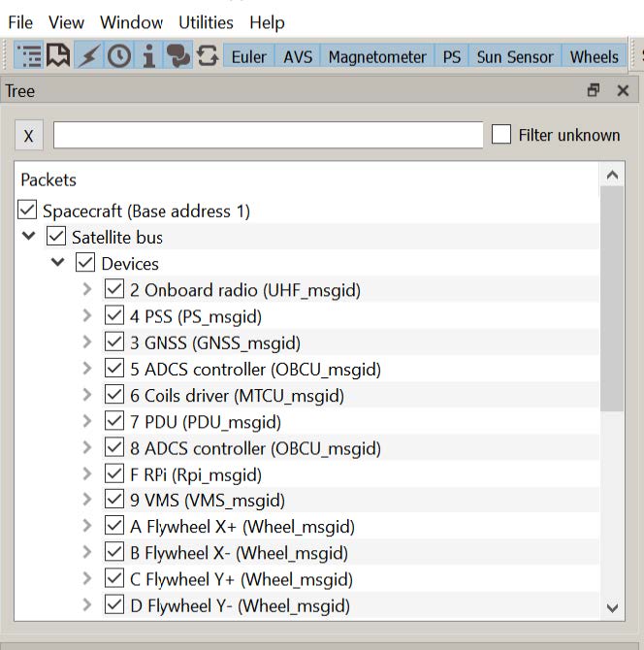Click the refresh arrows toolbar icon
The image size is (644, 650).
(x=208, y=56)
